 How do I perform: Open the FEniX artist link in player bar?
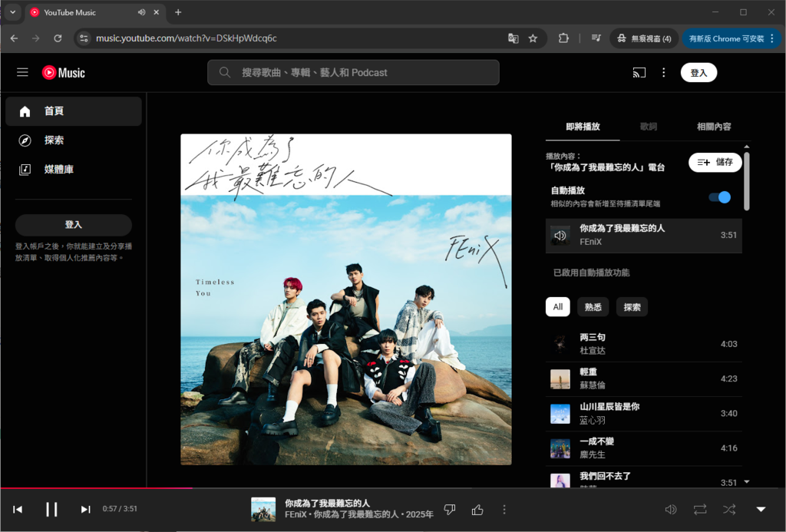[296, 515]
